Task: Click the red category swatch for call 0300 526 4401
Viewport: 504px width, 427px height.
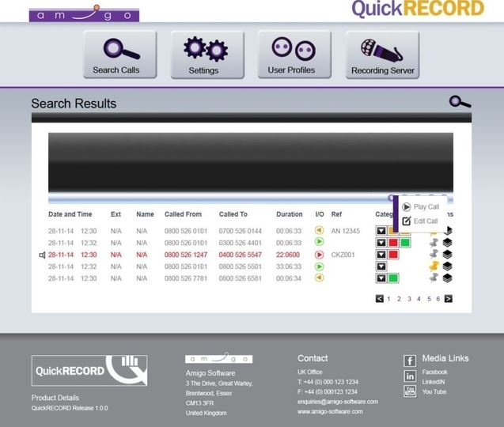Action: coord(393,243)
